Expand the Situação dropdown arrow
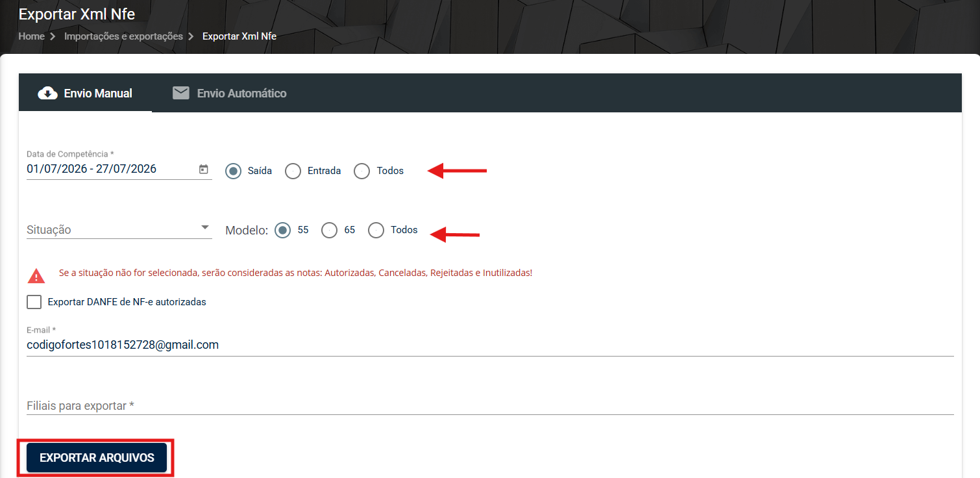 [205, 227]
